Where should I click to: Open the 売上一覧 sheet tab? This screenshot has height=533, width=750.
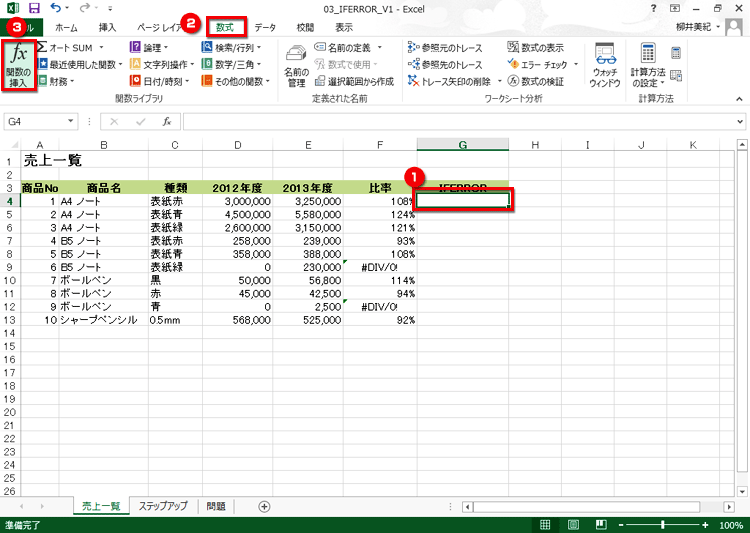pos(101,506)
